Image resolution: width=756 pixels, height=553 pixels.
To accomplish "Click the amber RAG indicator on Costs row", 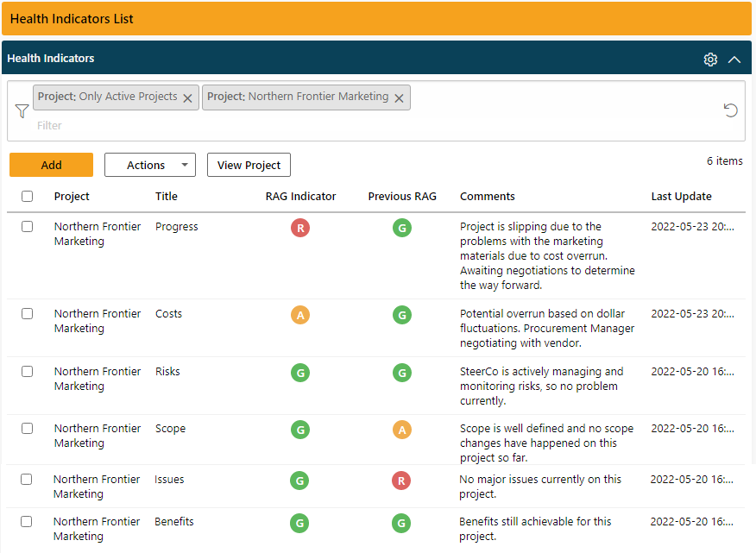I will click(300, 315).
